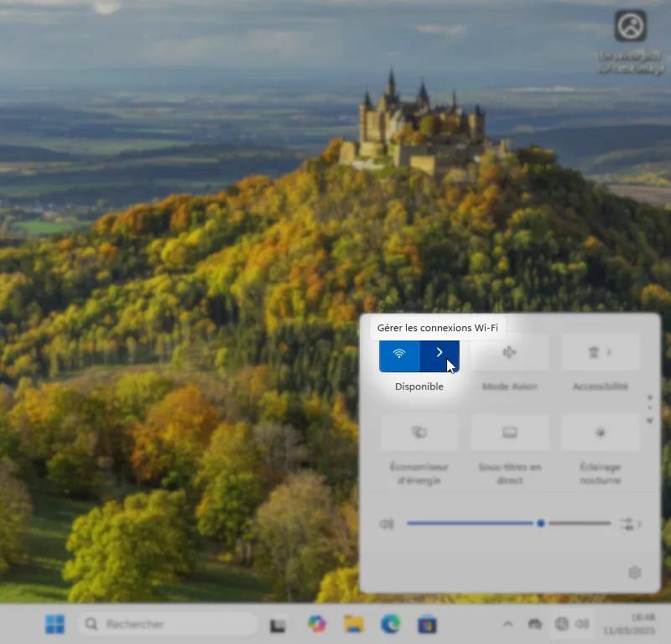
Task: Enable Éclairage nocturne tile
Action: [600, 433]
